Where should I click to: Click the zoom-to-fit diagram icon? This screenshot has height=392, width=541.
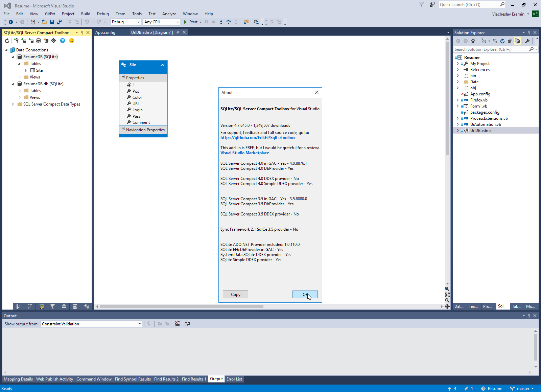[x=447, y=295]
